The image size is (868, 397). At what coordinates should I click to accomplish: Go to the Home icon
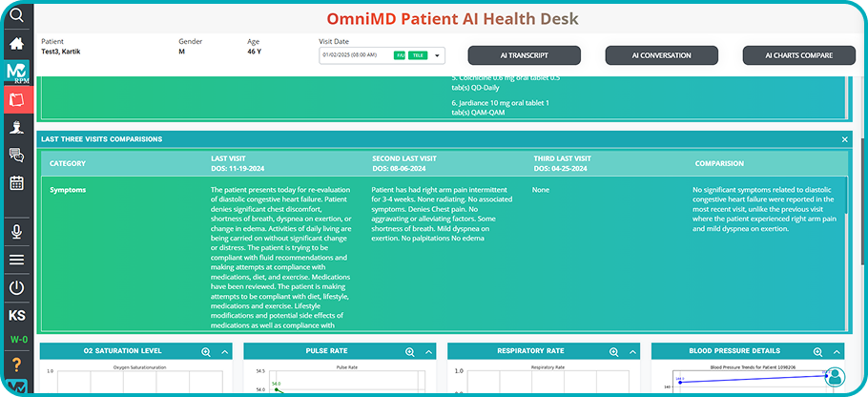point(17,44)
